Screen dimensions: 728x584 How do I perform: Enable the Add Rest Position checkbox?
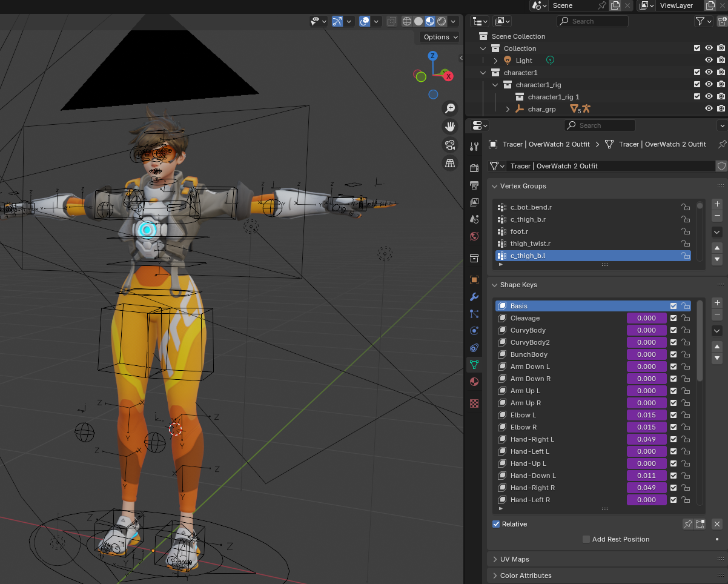coord(586,539)
